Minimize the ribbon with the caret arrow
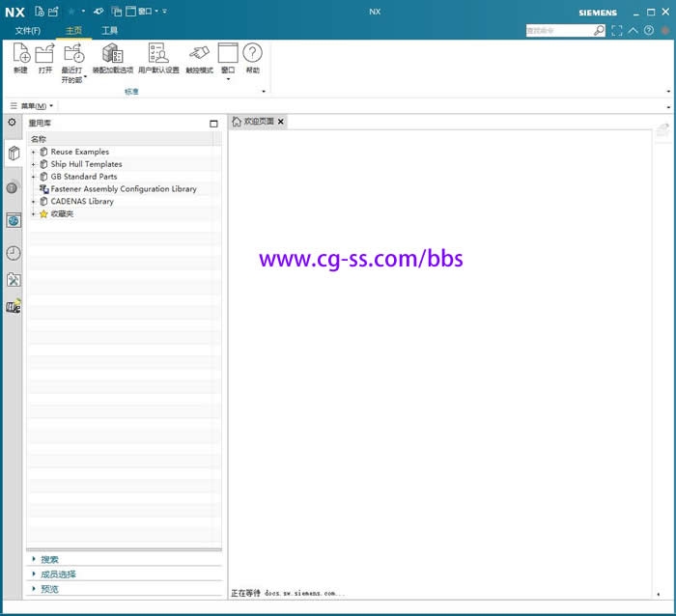Viewport: 676px width, 616px height. pos(633,31)
